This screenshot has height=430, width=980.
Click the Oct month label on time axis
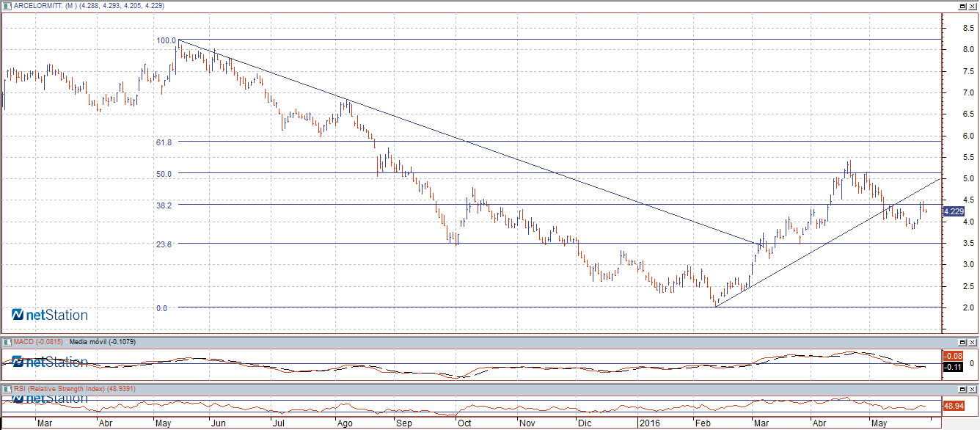click(464, 423)
